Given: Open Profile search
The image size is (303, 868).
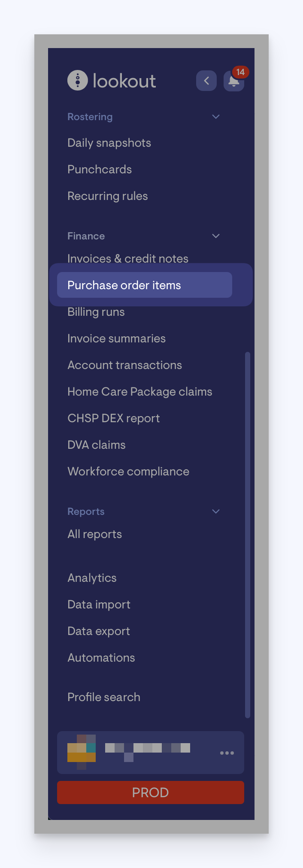Looking at the screenshot, I should 103,697.
